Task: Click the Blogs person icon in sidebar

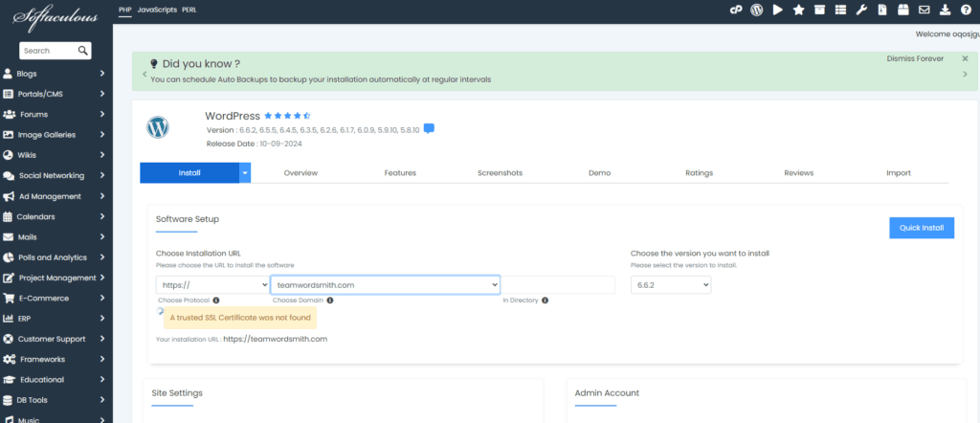Action: tap(8, 74)
